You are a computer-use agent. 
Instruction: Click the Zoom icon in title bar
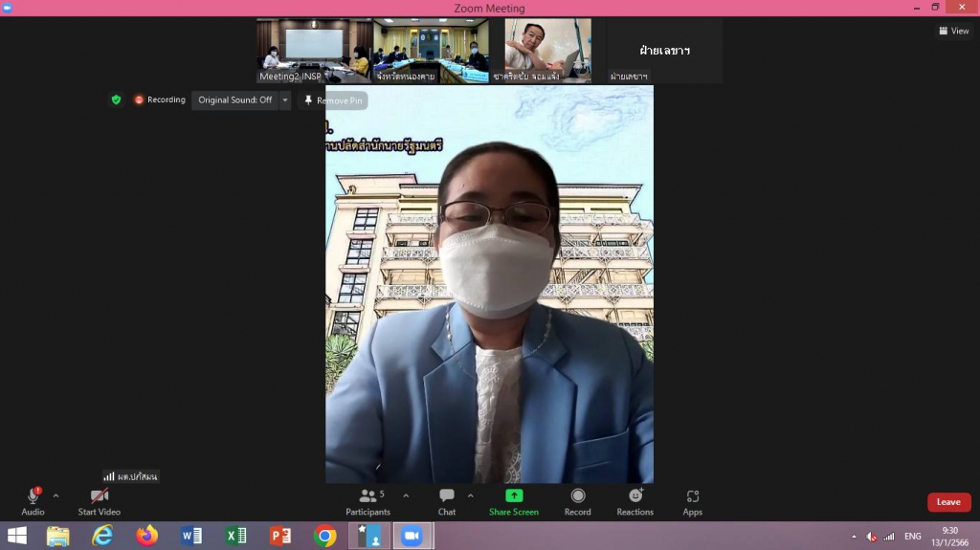point(7,8)
